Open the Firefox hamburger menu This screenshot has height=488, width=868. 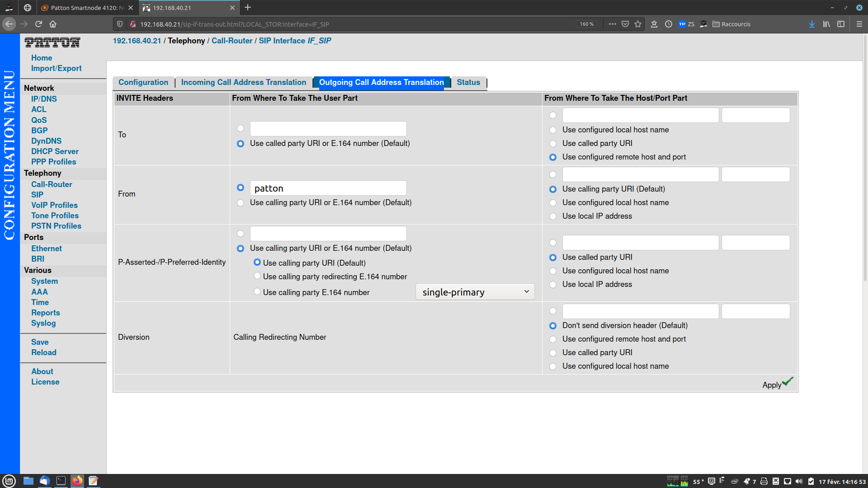(859, 24)
